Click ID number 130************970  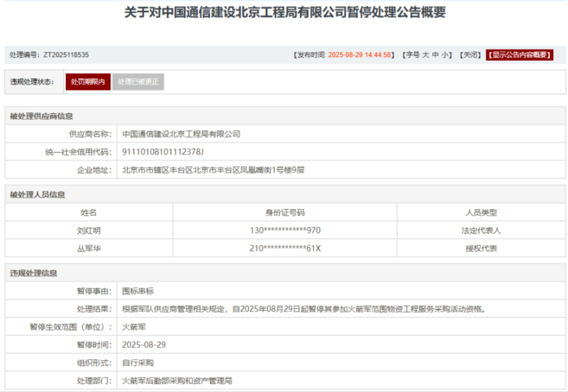[285, 231]
